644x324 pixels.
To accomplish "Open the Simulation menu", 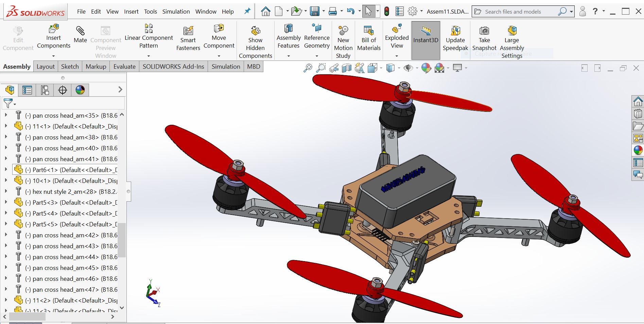I will click(176, 12).
